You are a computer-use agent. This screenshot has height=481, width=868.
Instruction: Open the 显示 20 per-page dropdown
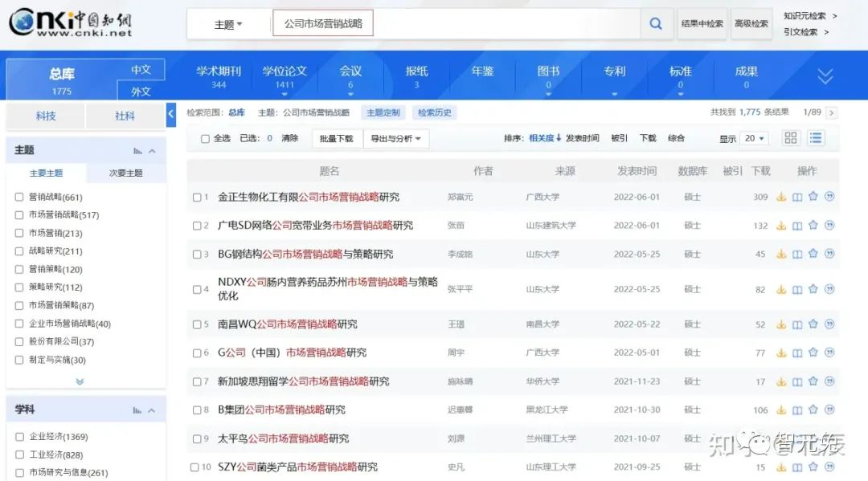pyautogui.click(x=754, y=138)
